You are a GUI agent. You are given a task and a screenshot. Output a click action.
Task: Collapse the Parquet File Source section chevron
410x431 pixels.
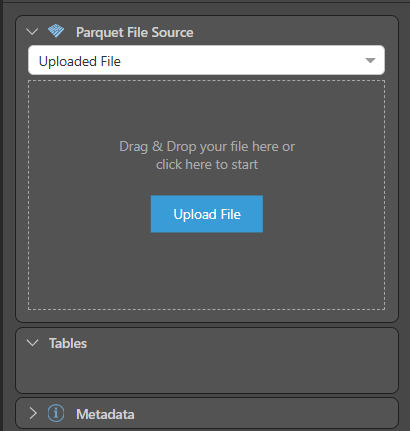coord(32,32)
